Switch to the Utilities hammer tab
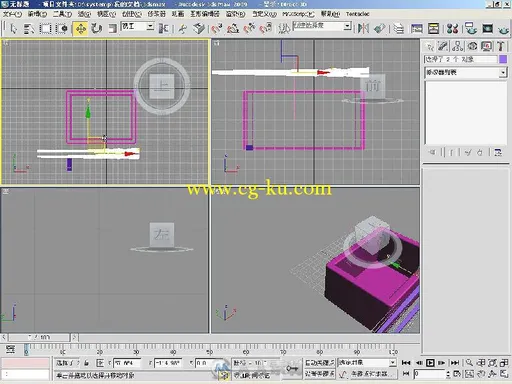Screen dimensions: 512x384 click(500, 46)
